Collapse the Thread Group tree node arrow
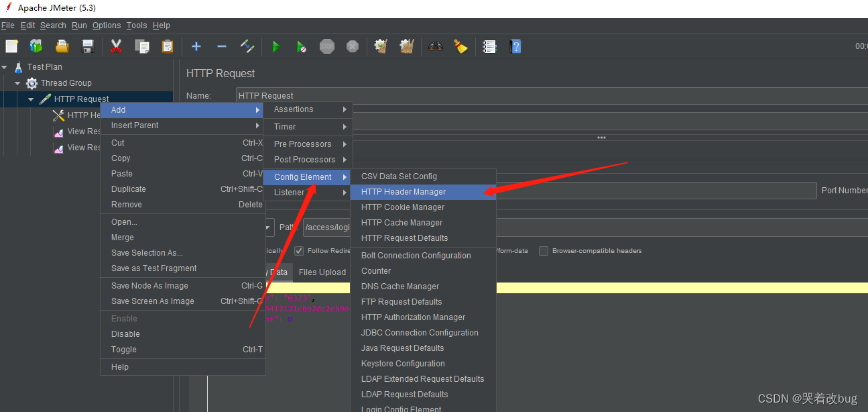 click(x=17, y=83)
